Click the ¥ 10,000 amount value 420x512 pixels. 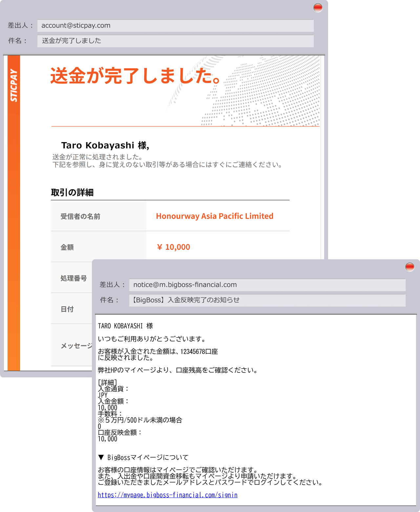pos(173,247)
